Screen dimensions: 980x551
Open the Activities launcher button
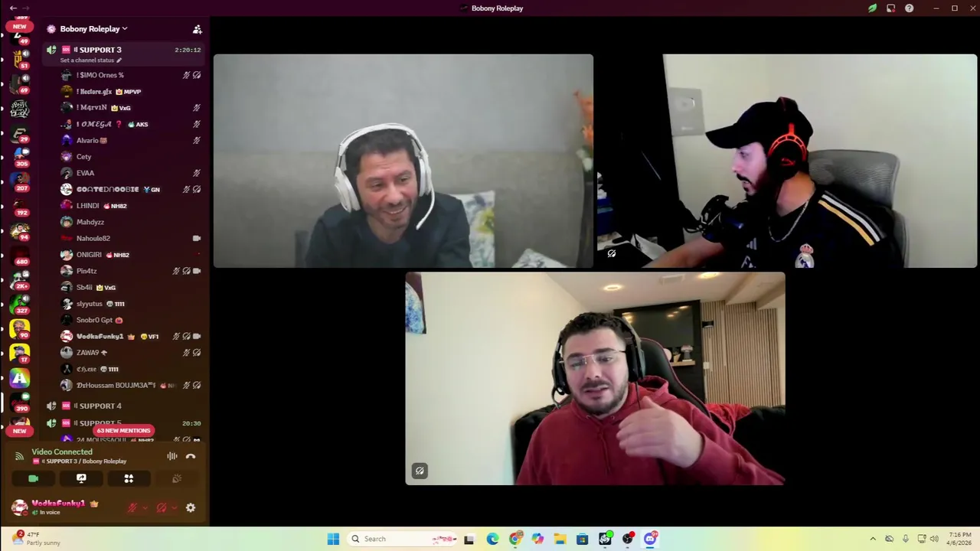click(129, 478)
